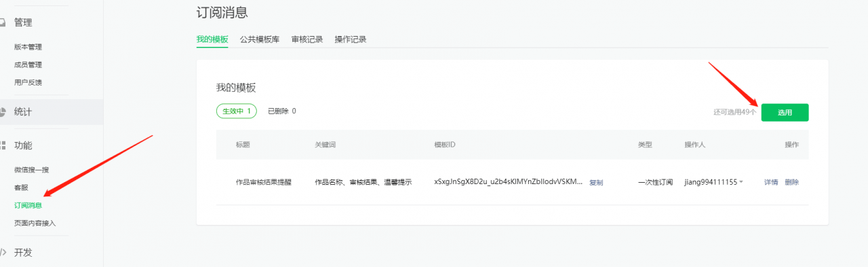Select the 管理 sidebar heading

tap(23, 22)
